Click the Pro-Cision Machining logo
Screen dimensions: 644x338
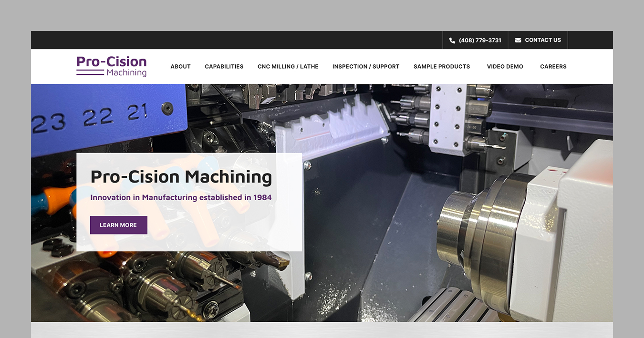pos(111,66)
